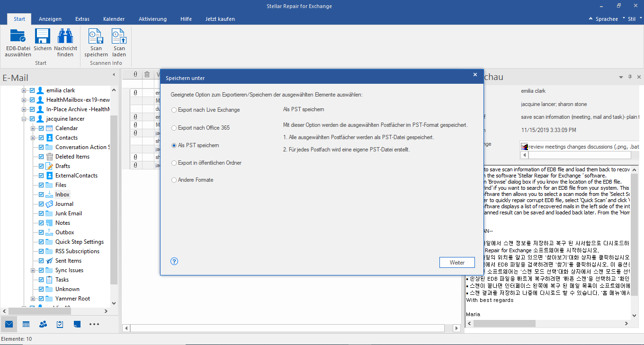Select the Andere Formate radio button
Image resolution: width=644 pixels, height=345 pixels.
174,180
